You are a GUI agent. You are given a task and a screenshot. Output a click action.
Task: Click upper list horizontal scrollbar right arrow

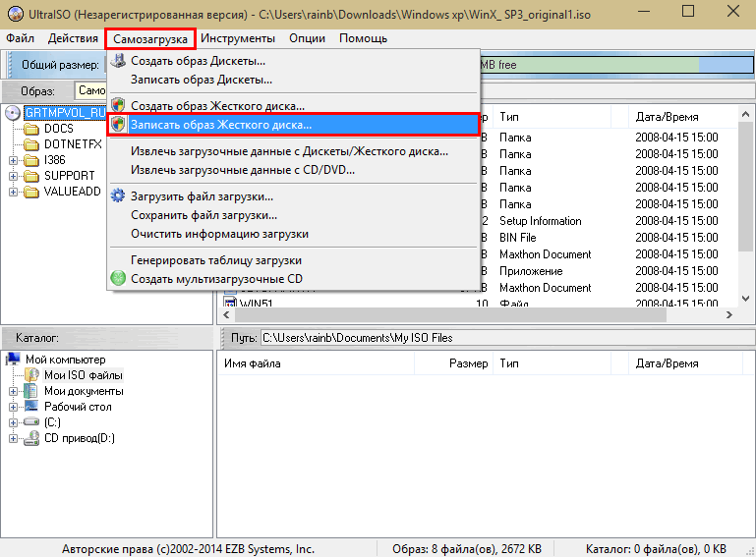[x=729, y=314]
